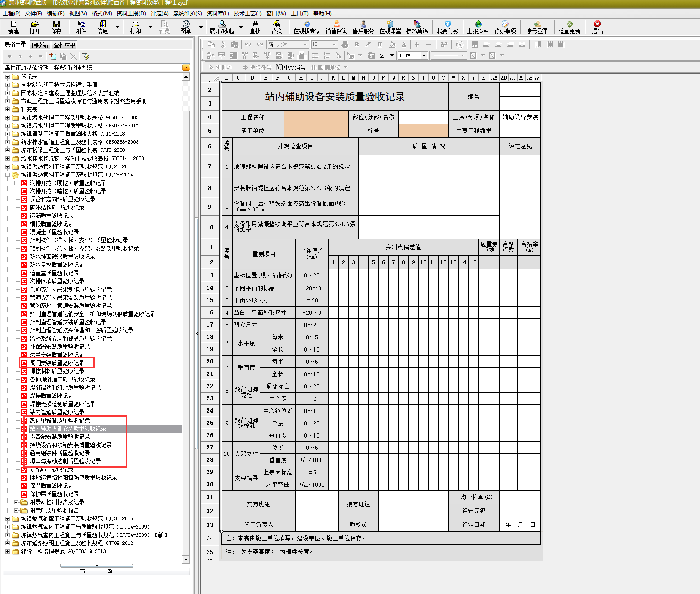Screen dimensions: 700x594
Task: Open the 图章 stamp tool
Action: [186, 27]
